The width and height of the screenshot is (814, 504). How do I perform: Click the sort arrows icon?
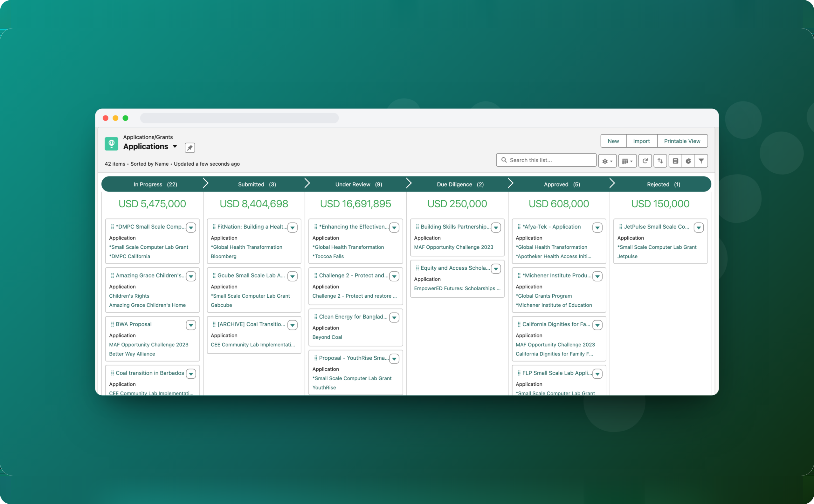[660, 161]
